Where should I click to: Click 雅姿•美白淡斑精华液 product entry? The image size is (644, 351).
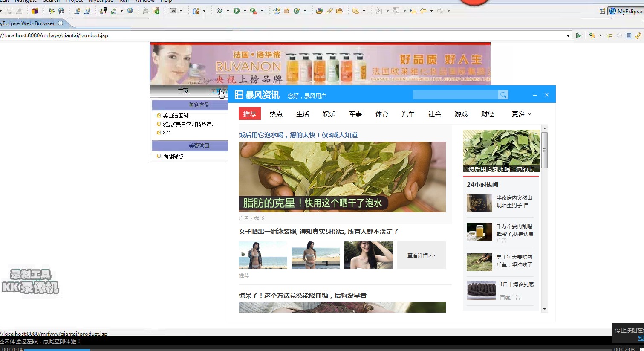click(x=189, y=124)
